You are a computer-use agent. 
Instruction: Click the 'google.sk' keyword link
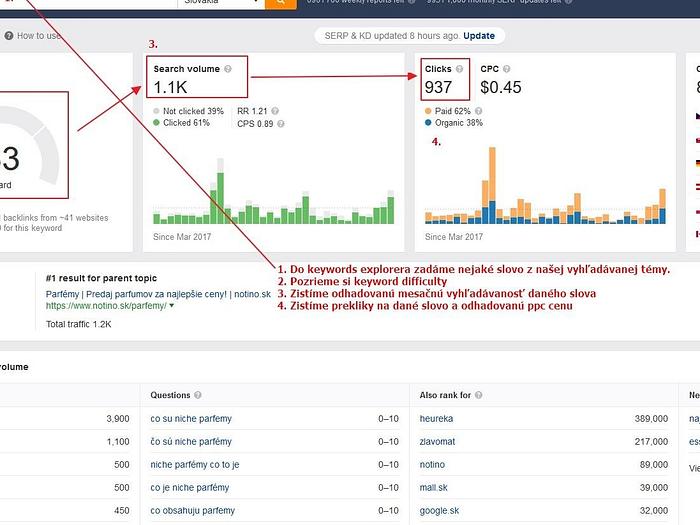coord(440,510)
